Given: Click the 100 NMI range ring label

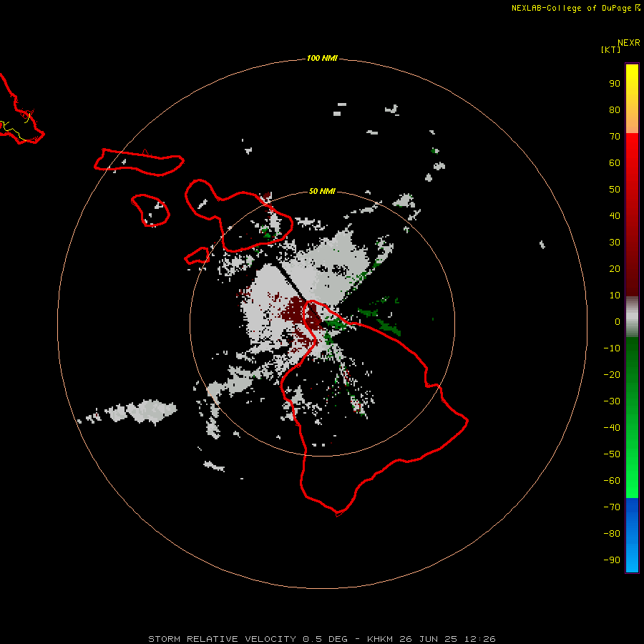Looking at the screenshot, I should pos(321,59).
